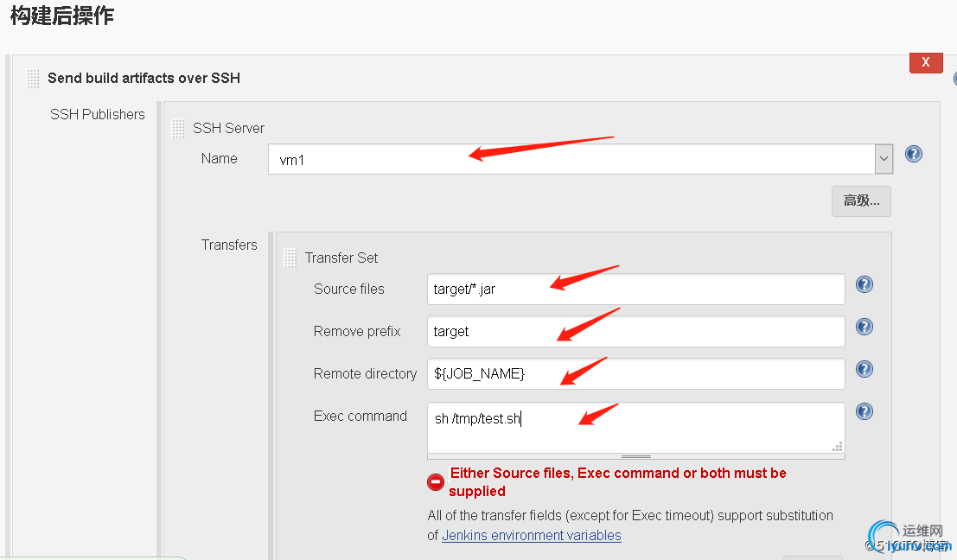957x560 pixels.
Task: Click the Exec command label
Action: click(360, 416)
